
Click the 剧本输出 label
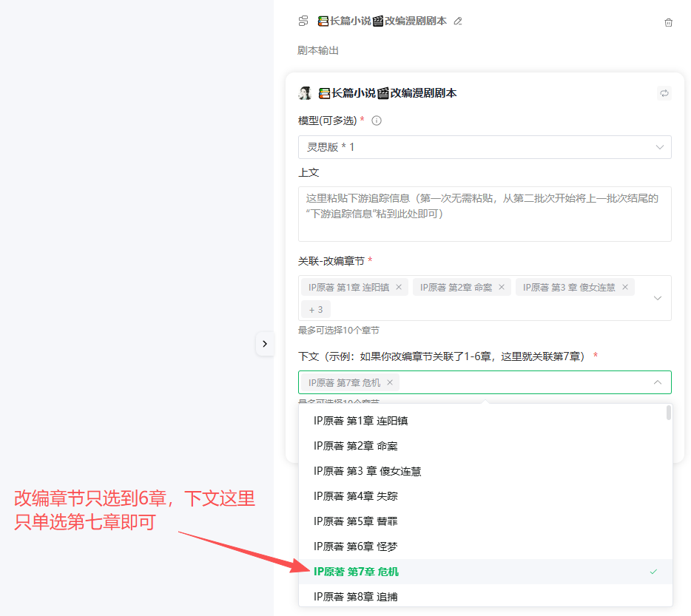[317, 51]
